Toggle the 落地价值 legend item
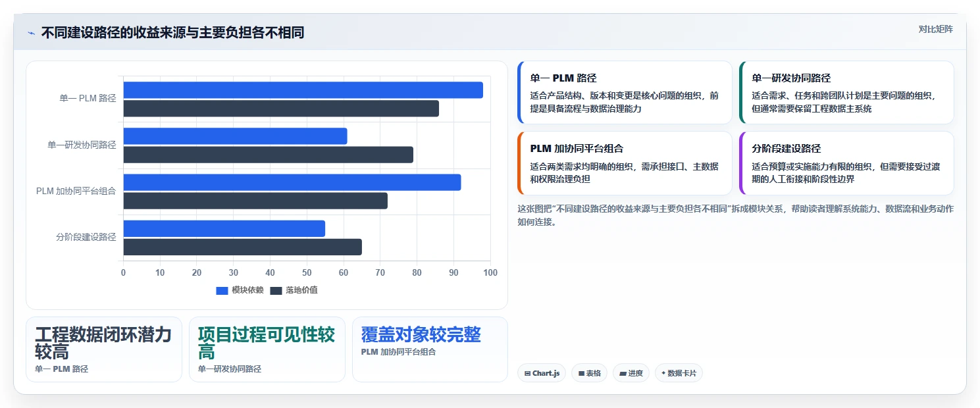The height and width of the screenshot is (408, 980). click(294, 290)
